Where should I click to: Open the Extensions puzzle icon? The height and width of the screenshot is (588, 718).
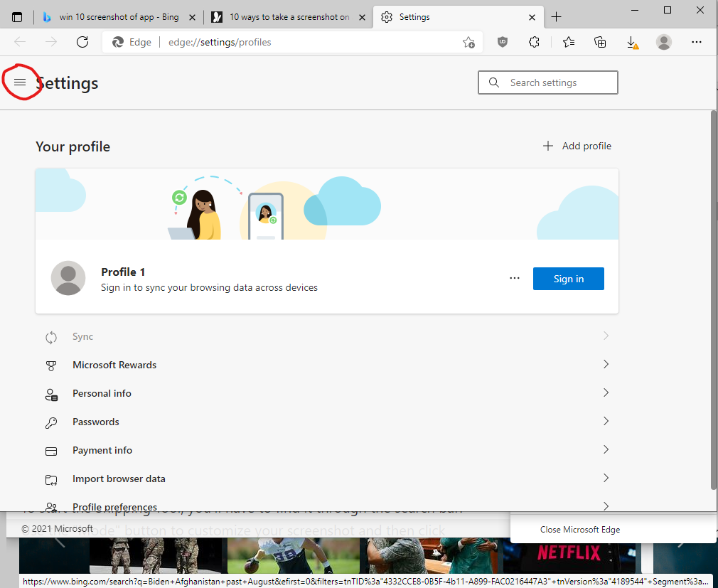(x=534, y=42)
